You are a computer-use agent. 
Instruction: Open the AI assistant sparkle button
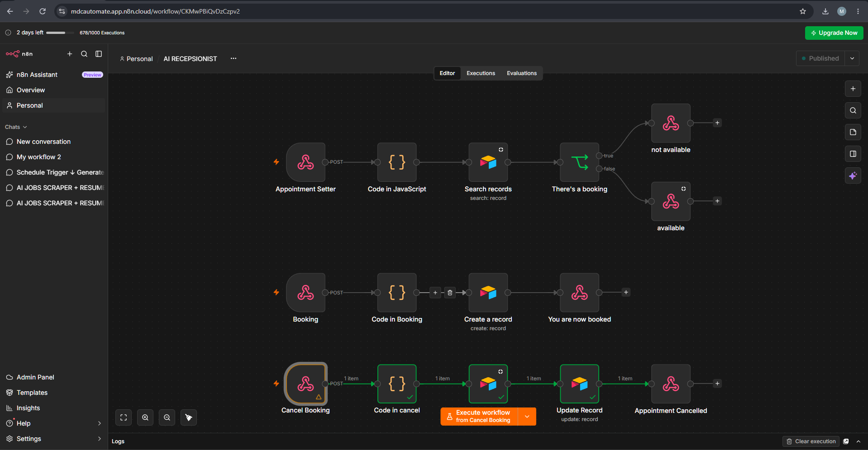point(853,175)
